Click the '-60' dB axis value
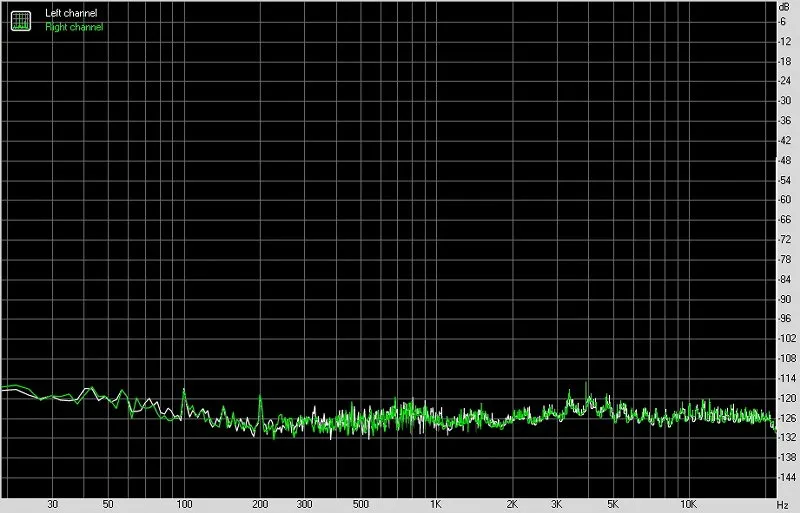 pyautogui.click(x=785, y=200)
